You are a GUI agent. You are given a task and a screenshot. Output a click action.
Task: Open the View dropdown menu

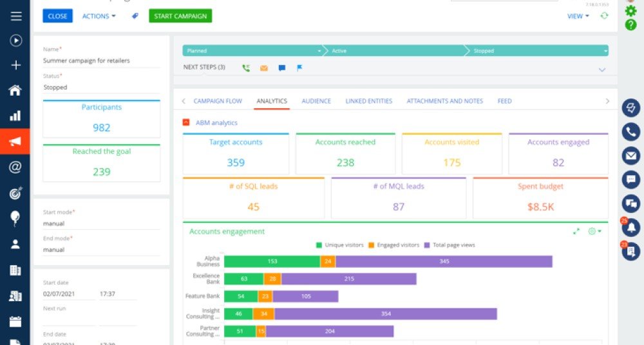click(x=578, y=16)
